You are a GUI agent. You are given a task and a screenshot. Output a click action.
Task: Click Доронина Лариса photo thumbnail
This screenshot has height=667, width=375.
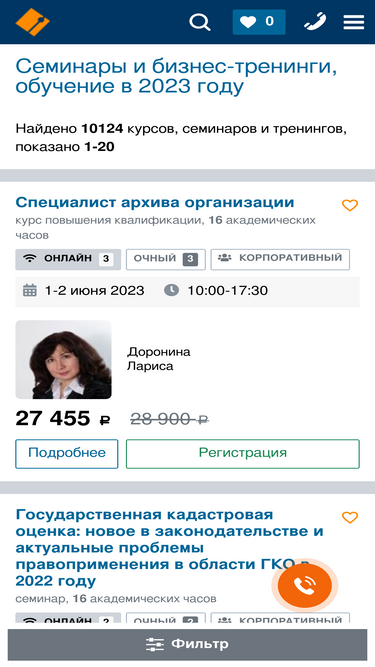point(63,359)
